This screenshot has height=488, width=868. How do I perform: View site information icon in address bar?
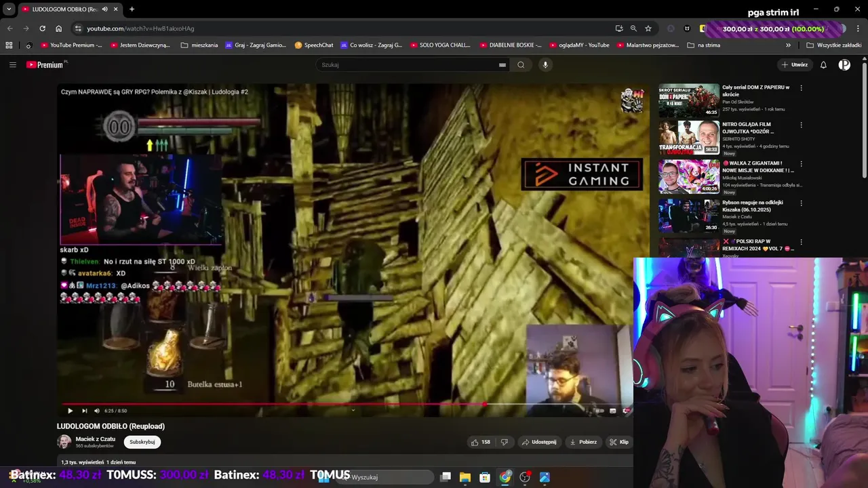point(78,28)
